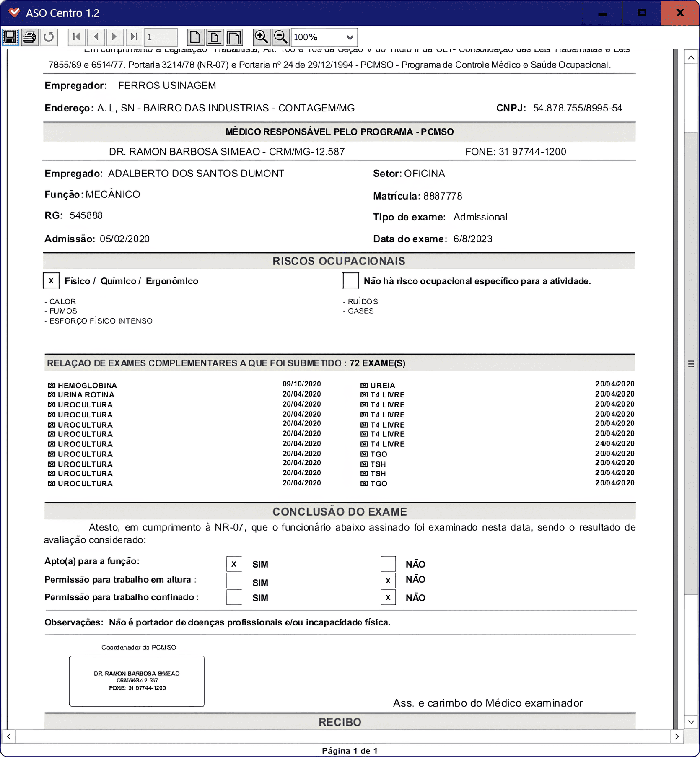Jump to the last page
Screen dimensions: 700x757
(134, 37)
